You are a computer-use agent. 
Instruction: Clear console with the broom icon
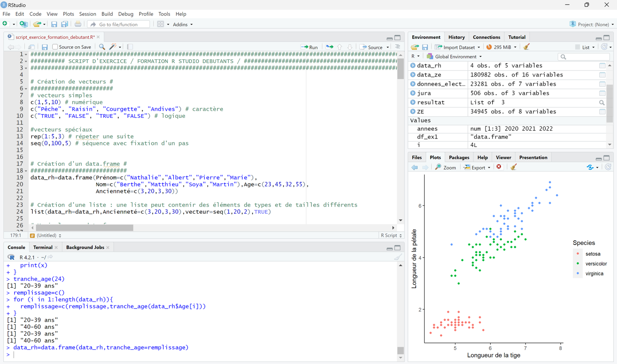(398, 257)
